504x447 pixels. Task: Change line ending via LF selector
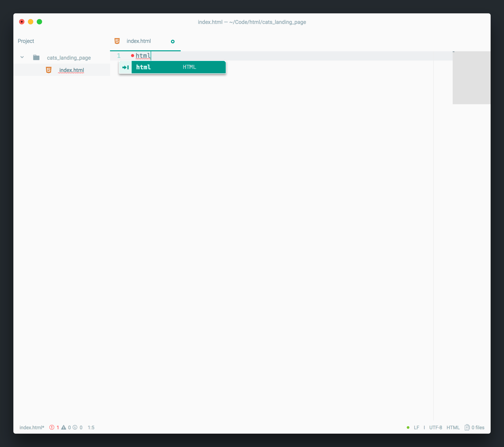pyautogui.click(x=417, y=428)
